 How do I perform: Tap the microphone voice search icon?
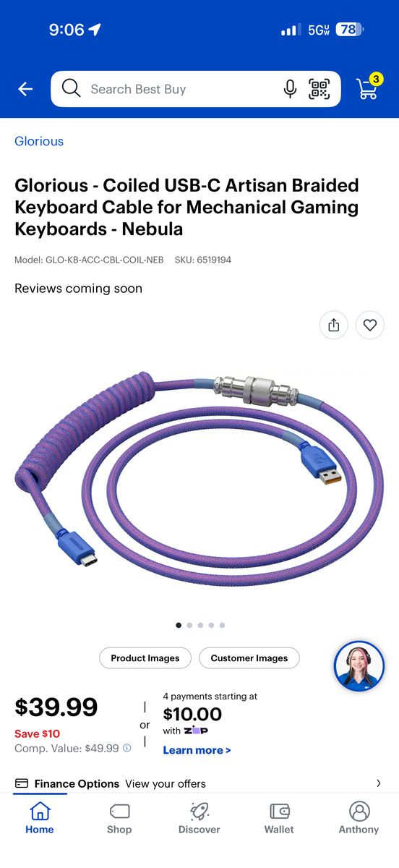[x=290, y=89]
